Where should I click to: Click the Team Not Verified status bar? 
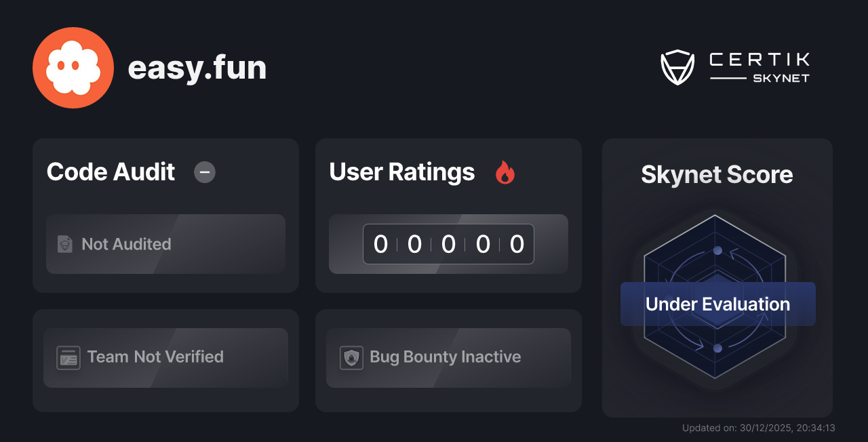pyautogui.click(x=165, y=357)
